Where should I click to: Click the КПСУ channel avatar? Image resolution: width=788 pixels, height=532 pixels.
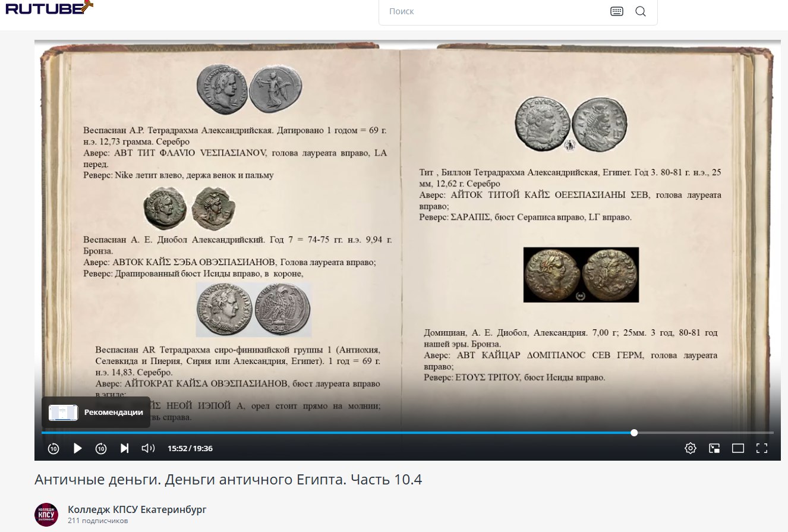point(46,515)
